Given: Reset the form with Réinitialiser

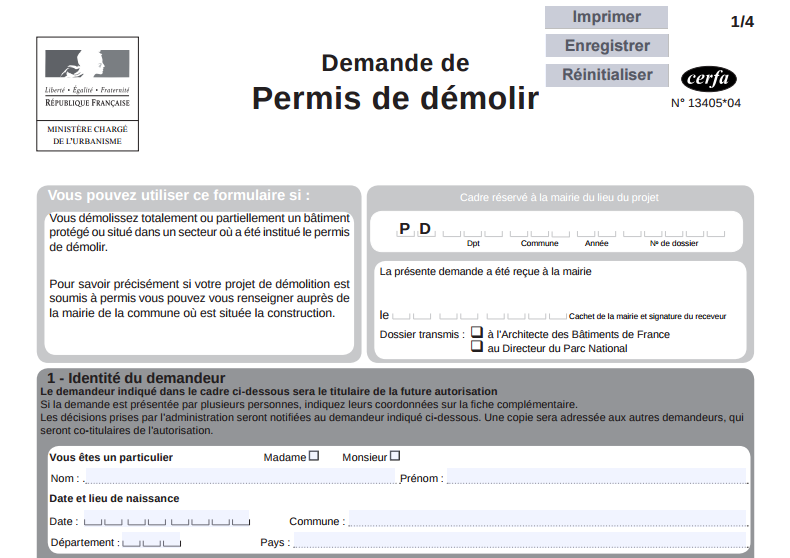Looking at the screenshot, I should point(606,75).
